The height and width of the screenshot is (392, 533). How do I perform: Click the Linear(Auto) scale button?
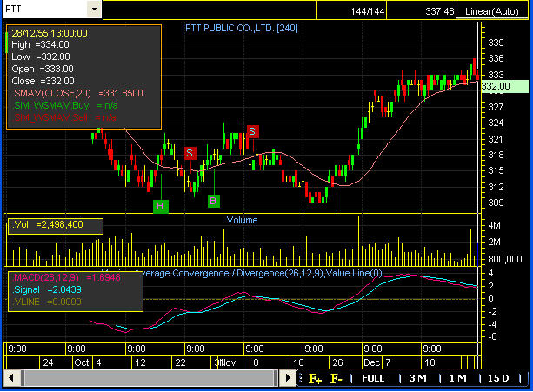click(x=491, y=11)
